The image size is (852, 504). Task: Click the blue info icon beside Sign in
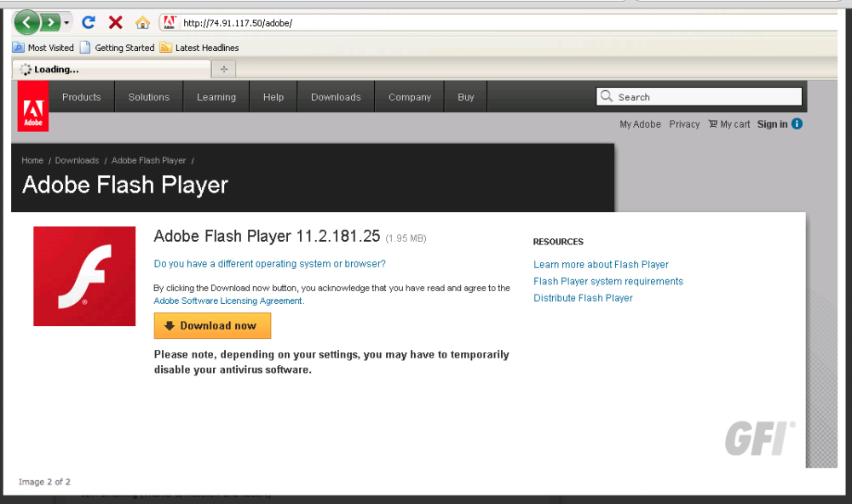[x=797, y=123]
